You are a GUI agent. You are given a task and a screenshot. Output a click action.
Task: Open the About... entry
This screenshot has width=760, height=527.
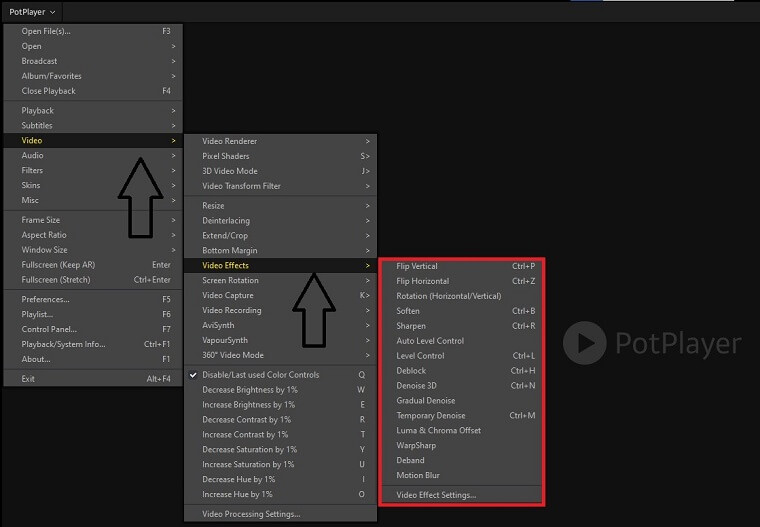93,359
